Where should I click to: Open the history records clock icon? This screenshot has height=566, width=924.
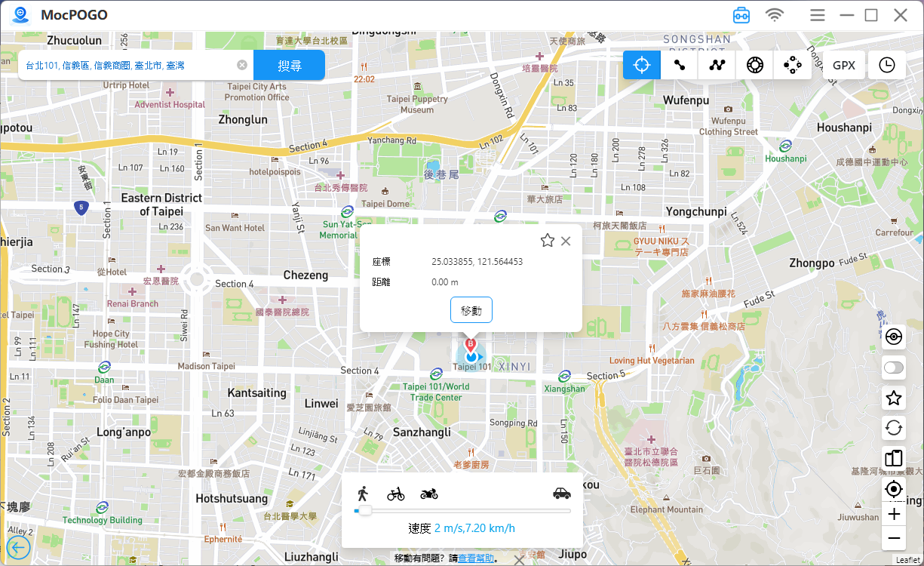(887, 65)
